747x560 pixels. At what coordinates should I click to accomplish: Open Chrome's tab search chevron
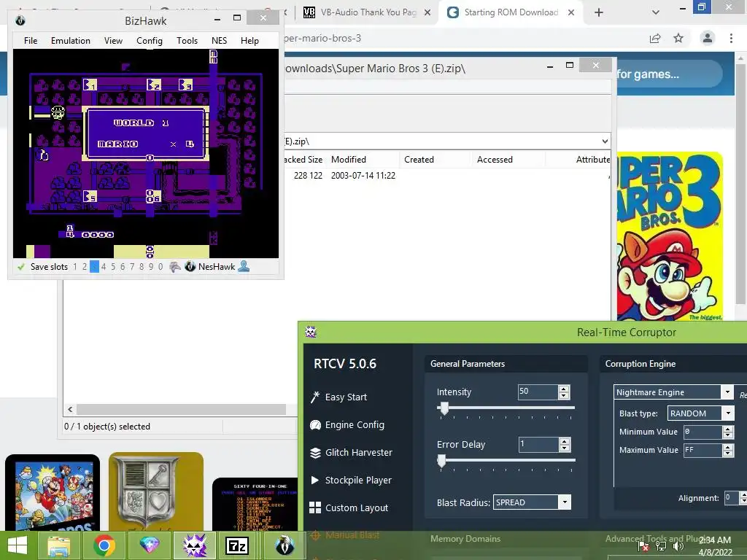656,12
